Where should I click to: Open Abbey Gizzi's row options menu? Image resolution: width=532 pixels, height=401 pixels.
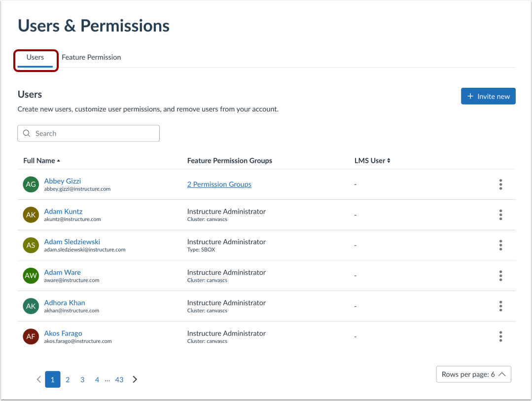click(x=500, y=184)
